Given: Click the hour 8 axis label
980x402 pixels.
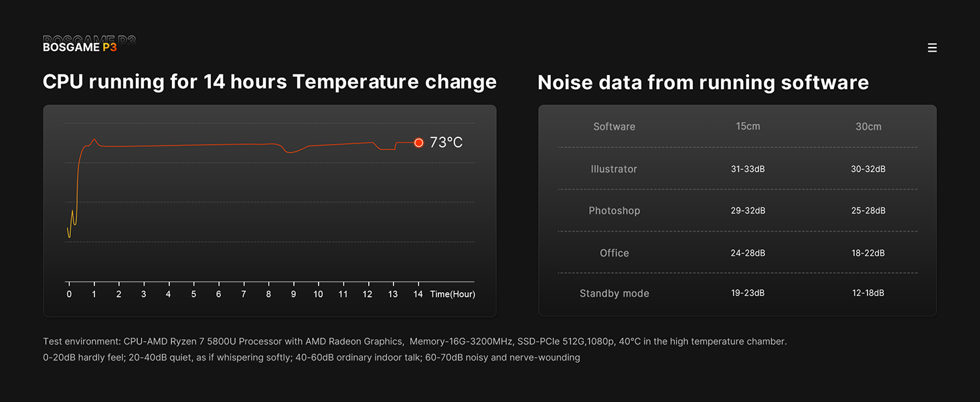Looking at the screenshot, I should [x=268, y=294].
